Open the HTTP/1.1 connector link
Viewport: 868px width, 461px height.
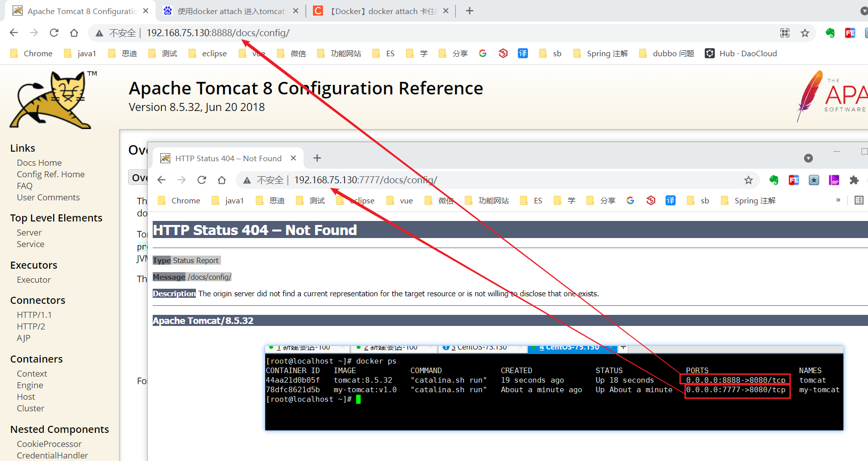[x=34, y=315]
